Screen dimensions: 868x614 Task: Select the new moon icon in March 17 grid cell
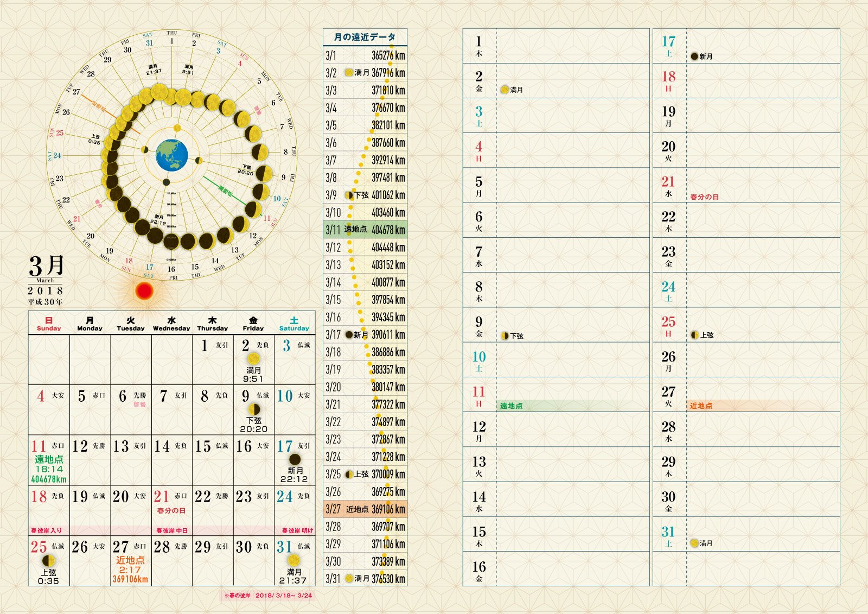tap(295, 459)
